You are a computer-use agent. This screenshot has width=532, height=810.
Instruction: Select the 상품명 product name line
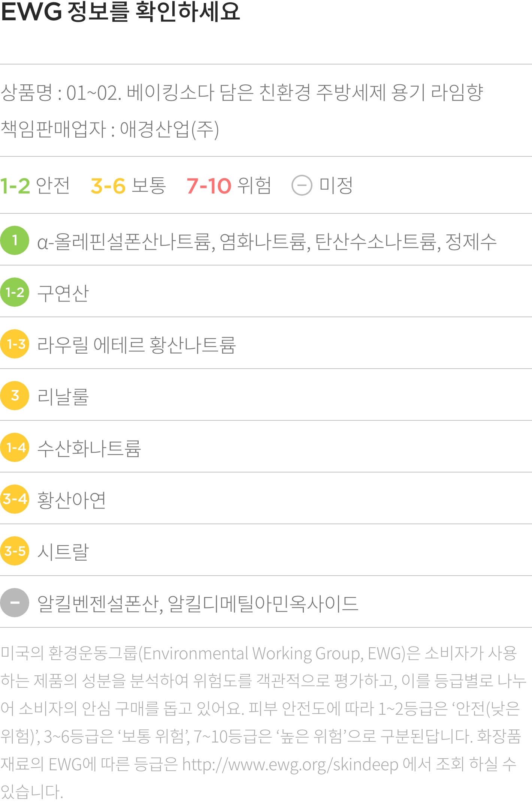coord(242,92)
